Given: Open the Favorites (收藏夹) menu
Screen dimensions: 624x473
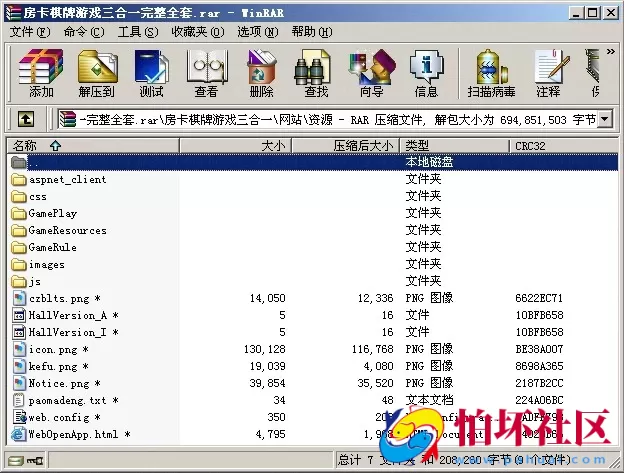Looking at the screenshot, I should (x=198, y=32).
